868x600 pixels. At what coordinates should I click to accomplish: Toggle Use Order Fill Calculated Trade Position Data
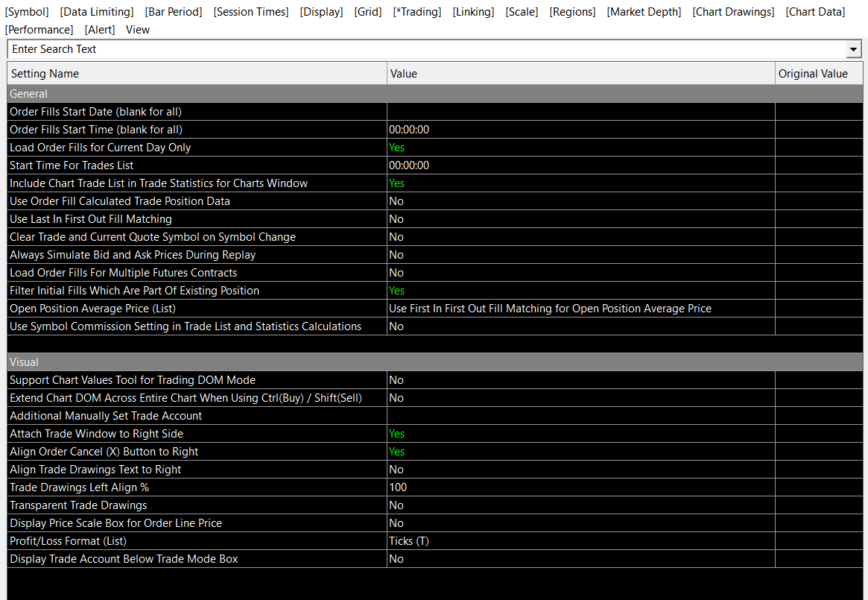580,201
